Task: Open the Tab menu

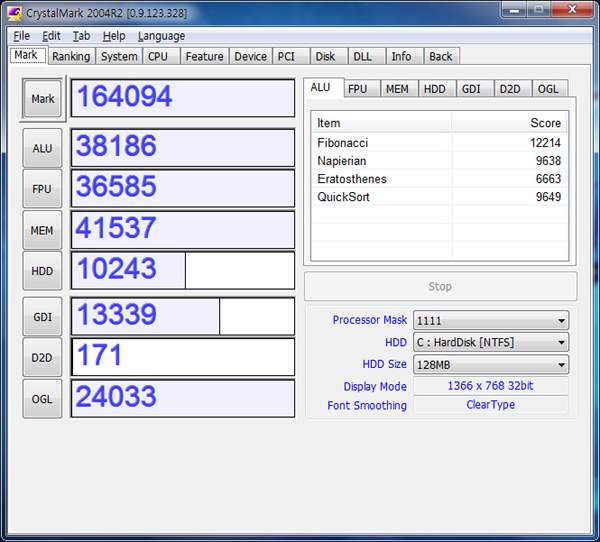Action: [82, 36]
